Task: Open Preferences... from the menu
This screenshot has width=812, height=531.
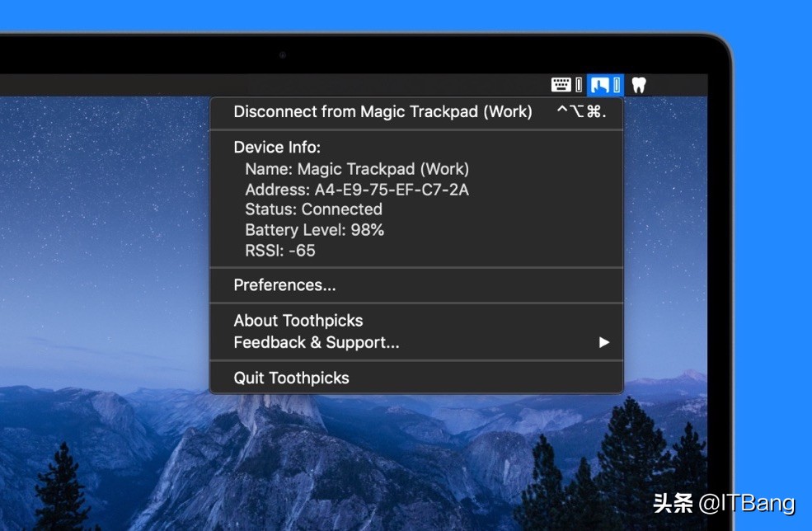Action: 284,285
